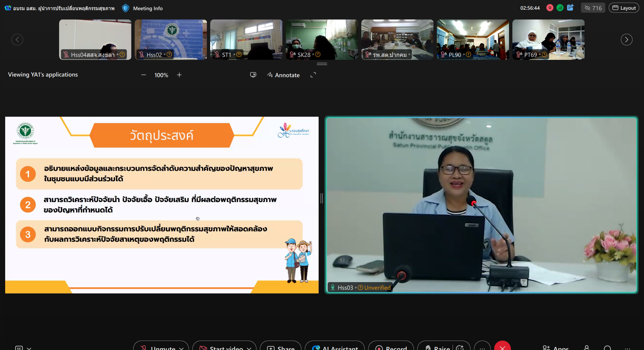Toggle the hidden participants counter showing 716
Screen dimensions: 644x350
pyautogui.click(x=593, y=8)
